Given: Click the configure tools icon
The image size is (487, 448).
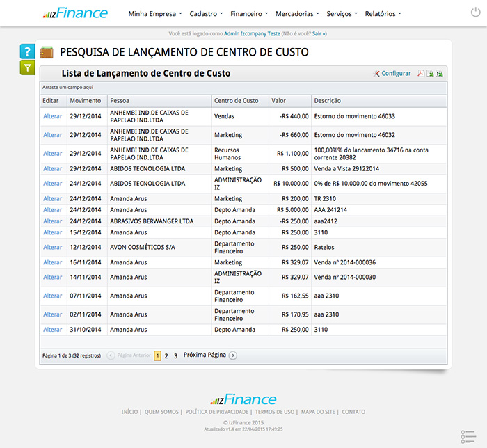Looking at the screenshot, I should point(376,74).
